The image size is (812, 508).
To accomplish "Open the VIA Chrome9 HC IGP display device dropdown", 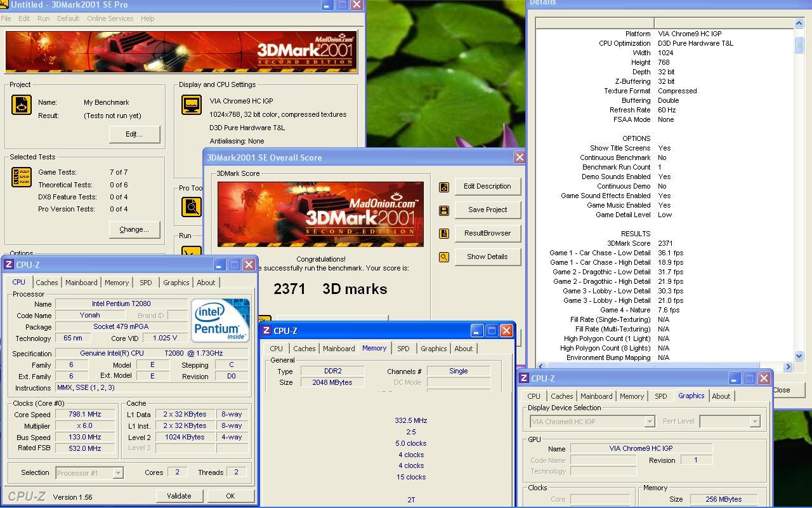I will (649, 422).
